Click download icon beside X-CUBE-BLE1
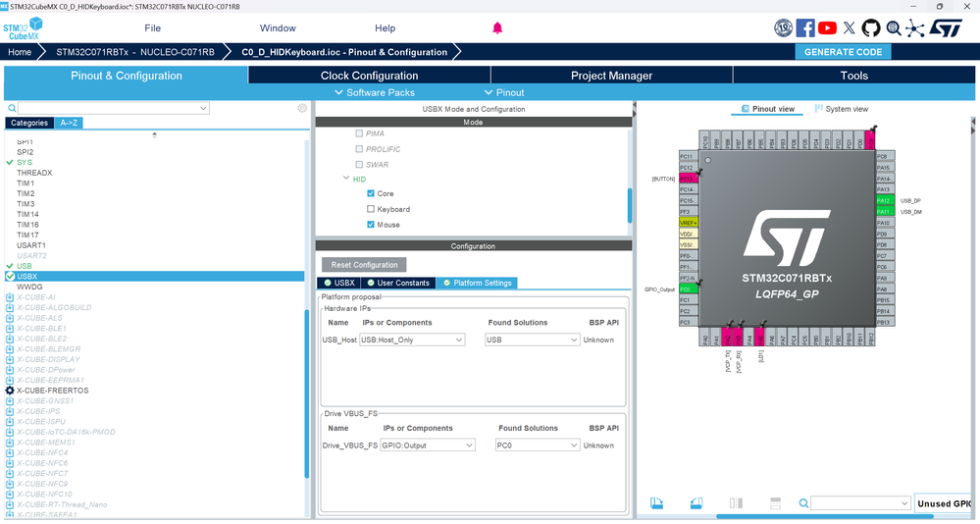The image size is (980, 524). pos(10,329)
